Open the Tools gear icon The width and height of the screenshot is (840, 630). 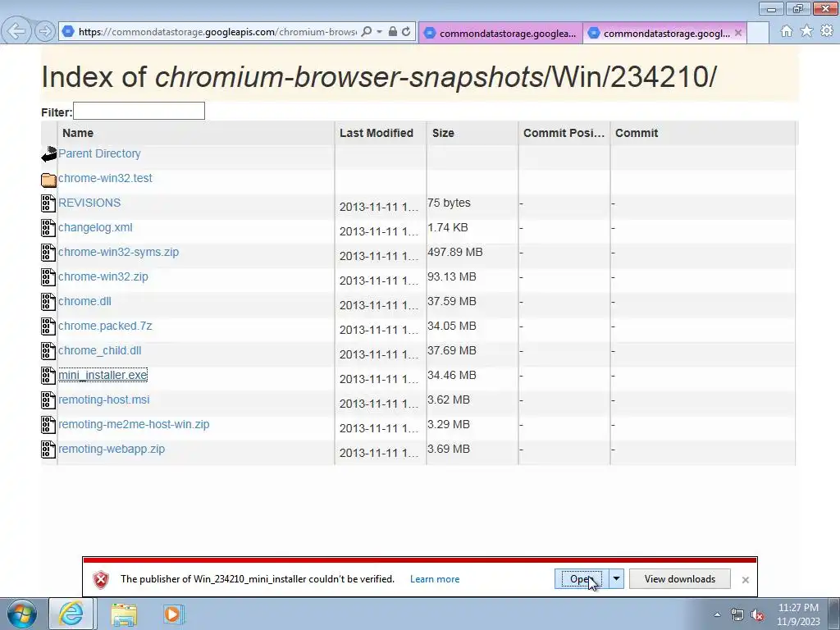[x=827, y=31]
